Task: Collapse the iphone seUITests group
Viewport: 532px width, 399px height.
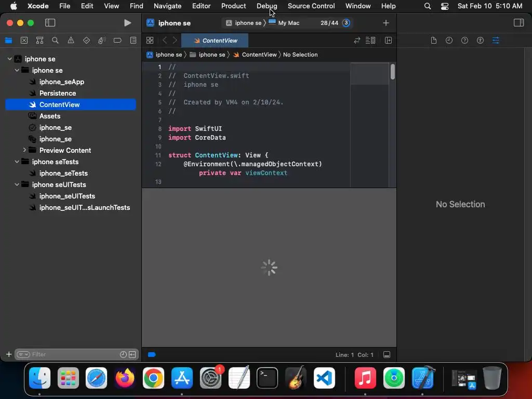Action: [x=17, y=184]
